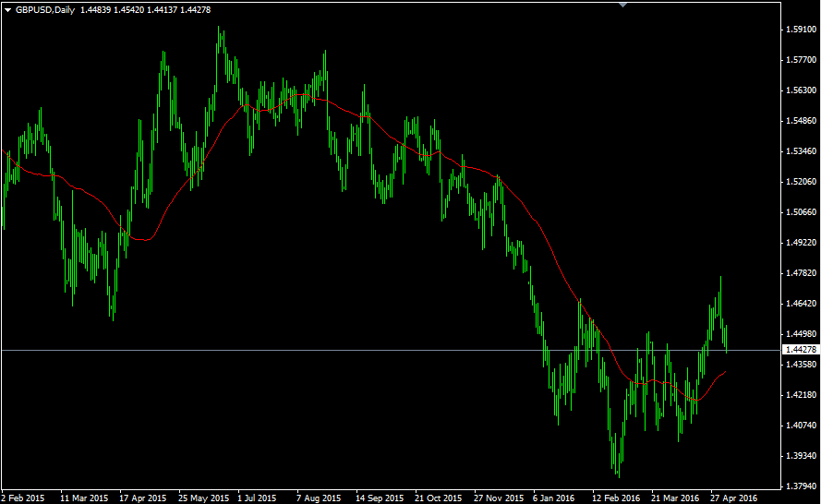Click the 1.46420 price axis label

801,303
